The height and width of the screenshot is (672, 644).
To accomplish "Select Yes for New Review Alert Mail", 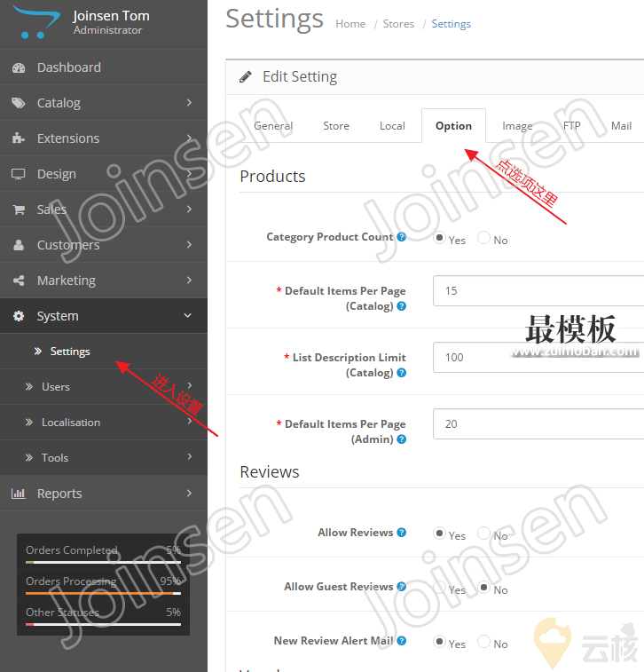I will coord(439,642).
